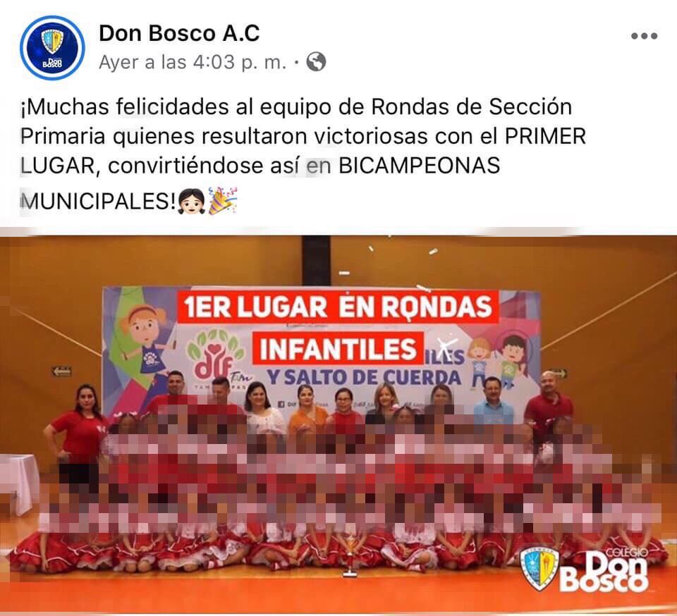Click the girl face emoji in the post

[191, 201]
